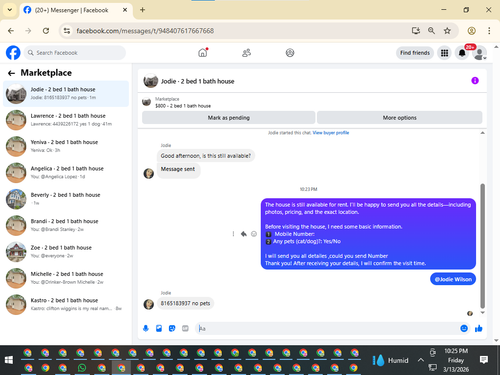Switch to the Friends tab
Image resolution: width=500 pixels, height=375 pixels.
pos(246,53)
